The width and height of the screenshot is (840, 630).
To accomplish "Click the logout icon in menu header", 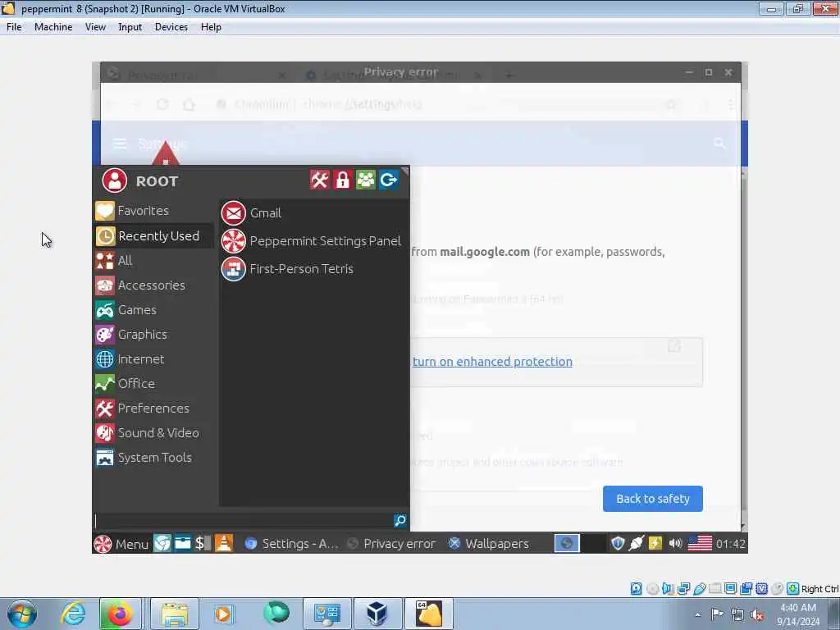I will pos(388,180).
